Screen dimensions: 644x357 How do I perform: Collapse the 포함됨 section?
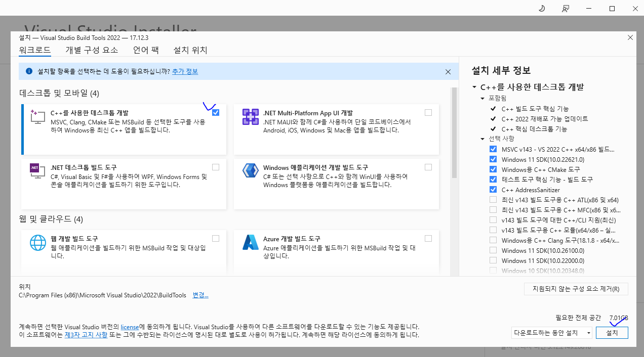482,98
